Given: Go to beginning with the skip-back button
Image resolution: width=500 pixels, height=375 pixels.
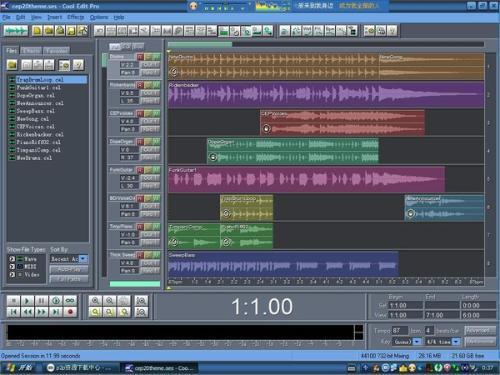Looking at the screenshot, I should pos(13,312).
